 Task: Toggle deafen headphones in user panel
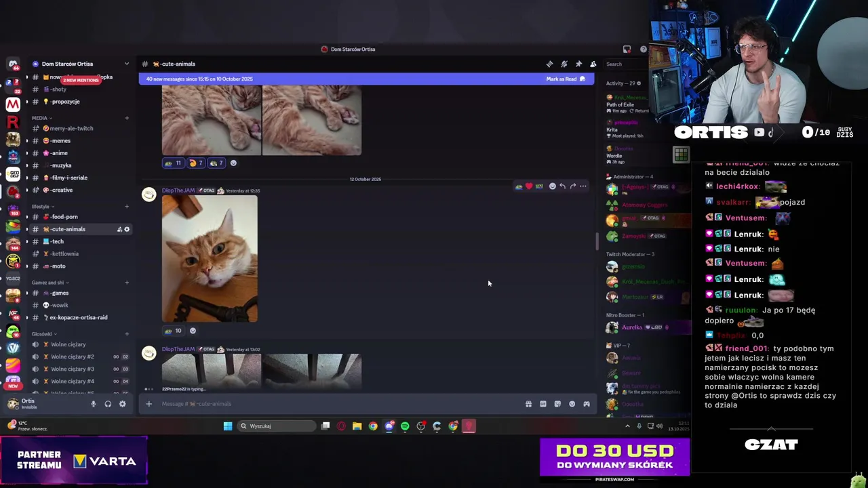point(108,404)
